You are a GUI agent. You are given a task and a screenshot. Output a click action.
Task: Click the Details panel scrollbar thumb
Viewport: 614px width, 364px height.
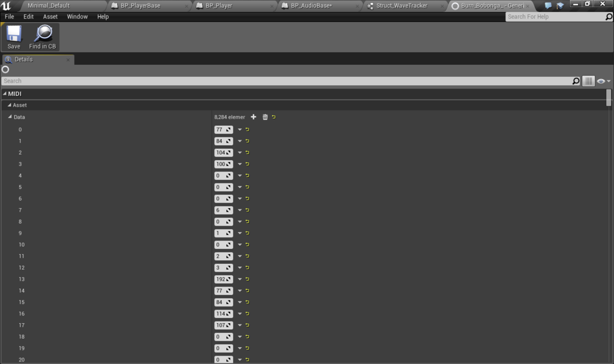pyautogui.click(x=609, y=98)
